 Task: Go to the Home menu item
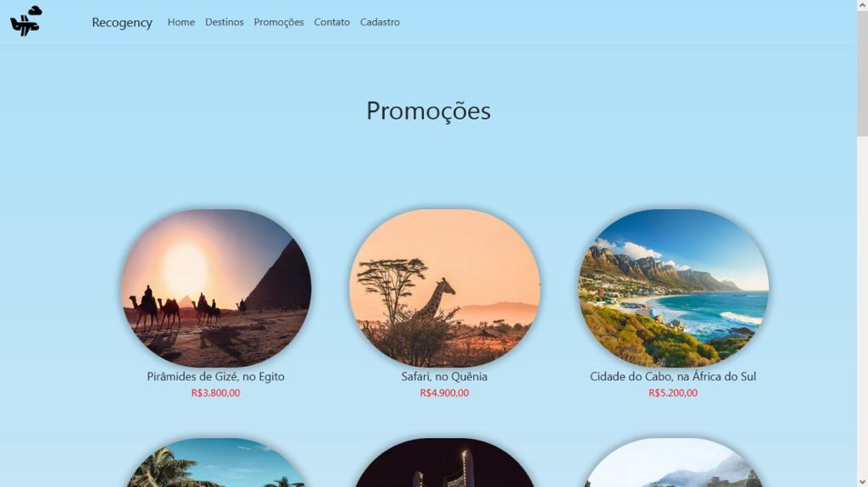click(181, 22)
